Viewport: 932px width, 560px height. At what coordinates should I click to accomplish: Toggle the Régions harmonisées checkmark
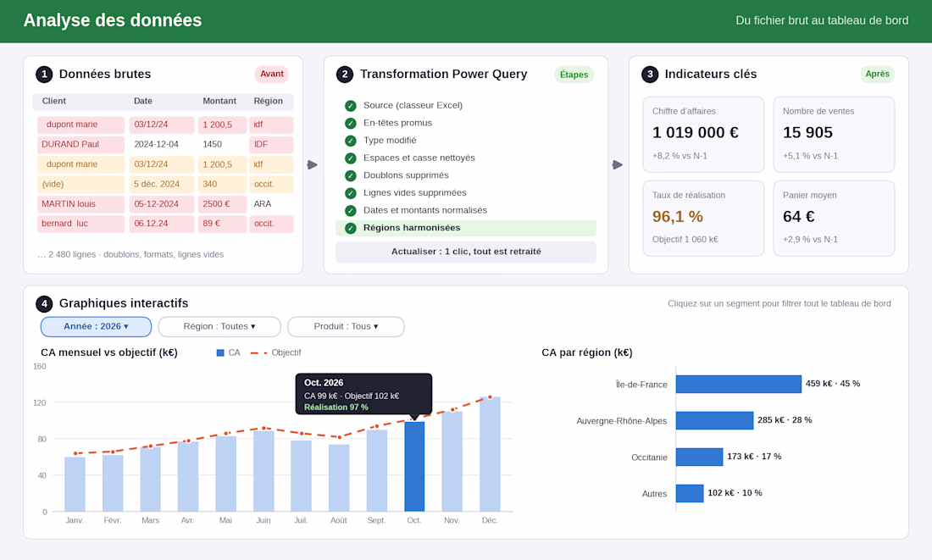pyautogui.click(x=351, y=228)
